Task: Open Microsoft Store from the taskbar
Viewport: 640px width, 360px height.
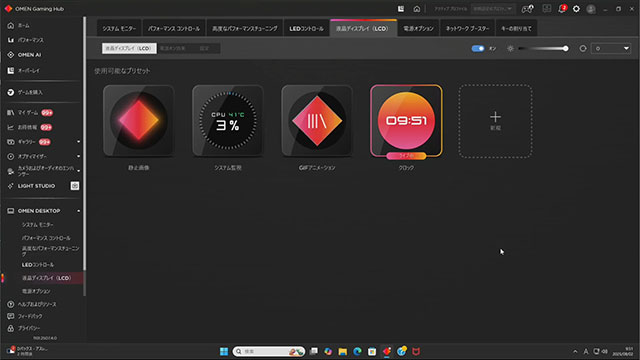Action: [x=372, y=351]
